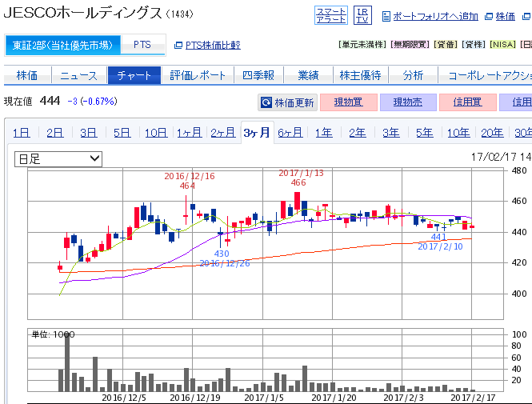Click the 現物買 button
532x404 pixels.
coord(349,102)
